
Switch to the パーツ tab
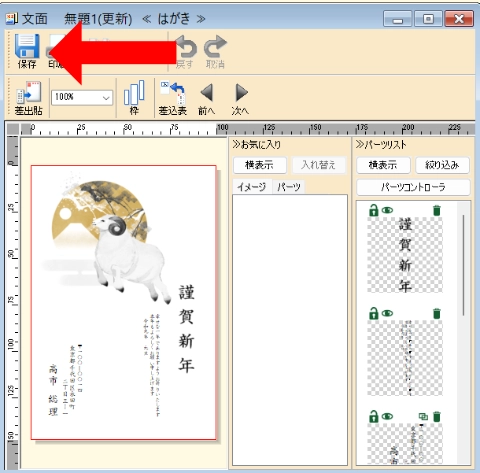tap(289, 187)
